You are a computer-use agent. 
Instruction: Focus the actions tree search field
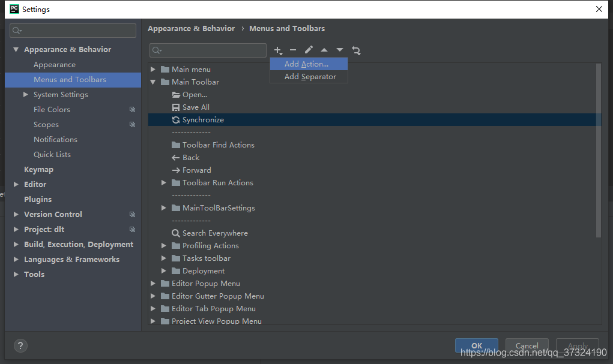click(x=208, y=50)
